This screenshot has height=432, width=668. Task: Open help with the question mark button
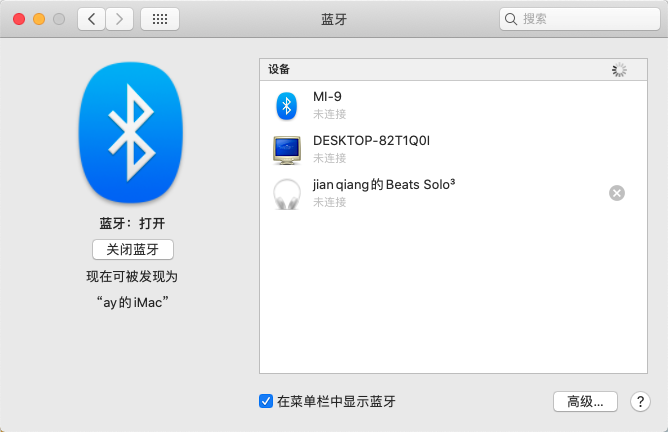coord(640,401)
